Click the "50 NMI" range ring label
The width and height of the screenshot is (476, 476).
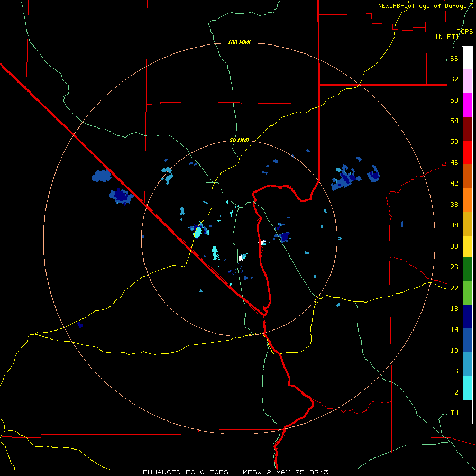(x=239, y=140)
